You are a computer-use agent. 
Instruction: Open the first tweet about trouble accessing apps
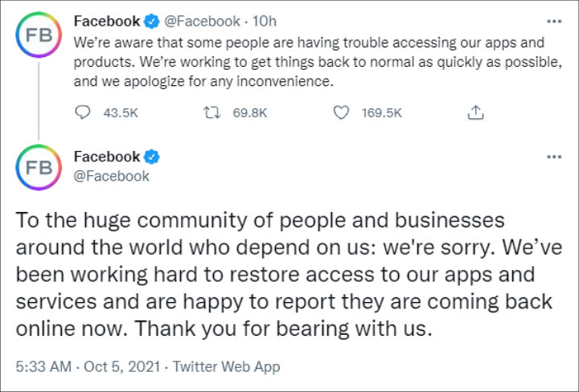[x=318, y=62]
